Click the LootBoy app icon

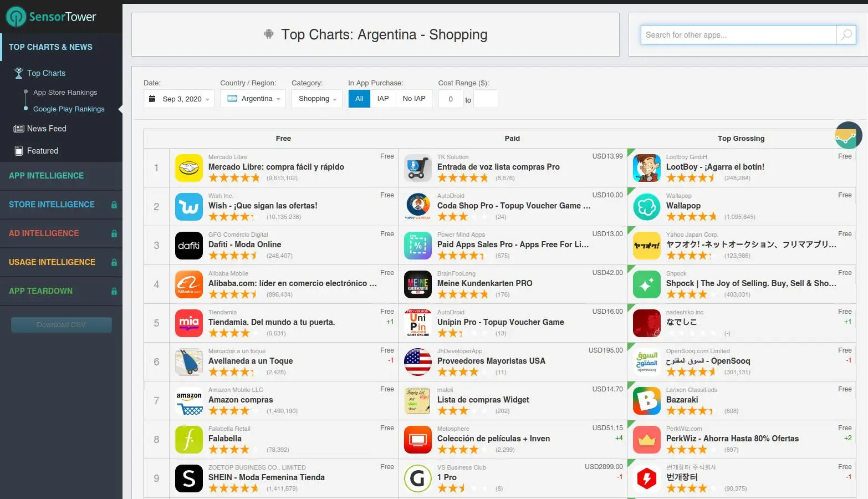click(x=647, y=168)
